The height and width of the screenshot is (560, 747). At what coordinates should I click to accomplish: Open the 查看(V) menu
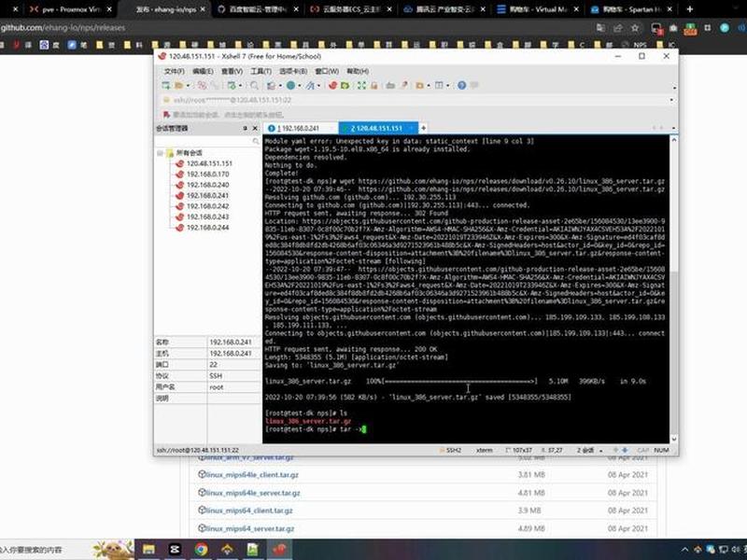tap(232, 71)
